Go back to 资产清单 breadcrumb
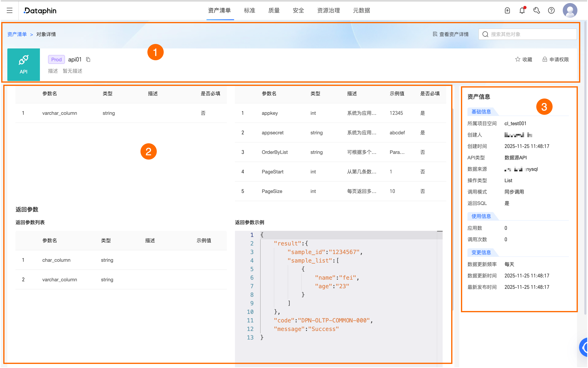The width and height of the screenshot is (588, 368). pyautogui.click(x=17, y=34)
